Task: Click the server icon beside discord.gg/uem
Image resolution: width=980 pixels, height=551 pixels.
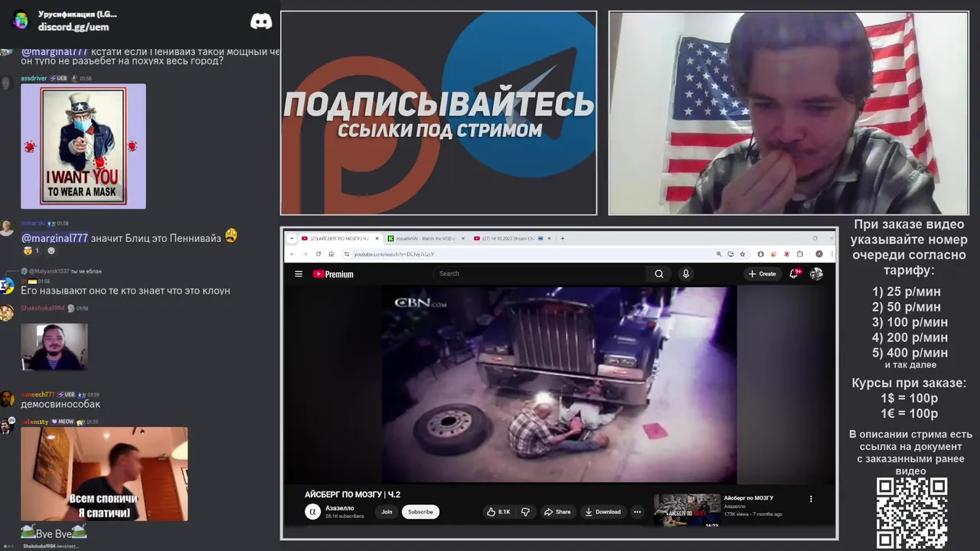Action: [x=21, y=20]
